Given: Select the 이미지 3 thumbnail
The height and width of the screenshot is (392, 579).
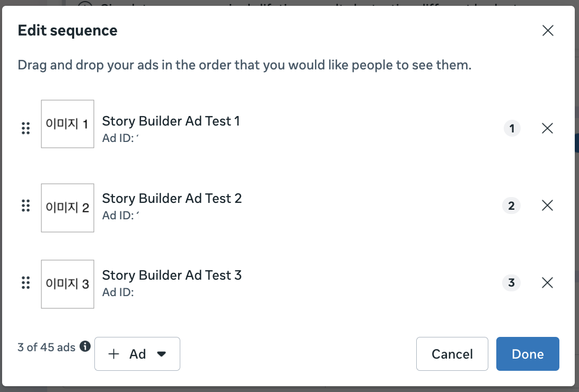Looking at the screenshot, I should pos(67,284).
